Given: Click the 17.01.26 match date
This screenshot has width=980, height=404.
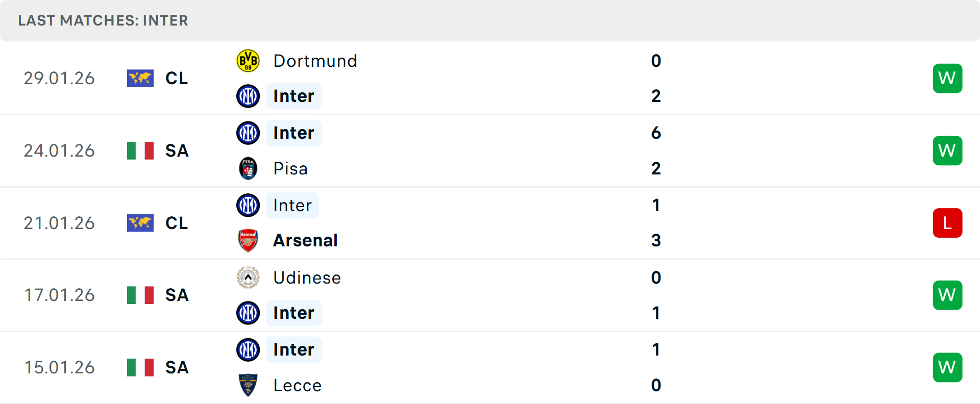Looking at the screenshot, I should pyautogui.click(x=59, y=295).
